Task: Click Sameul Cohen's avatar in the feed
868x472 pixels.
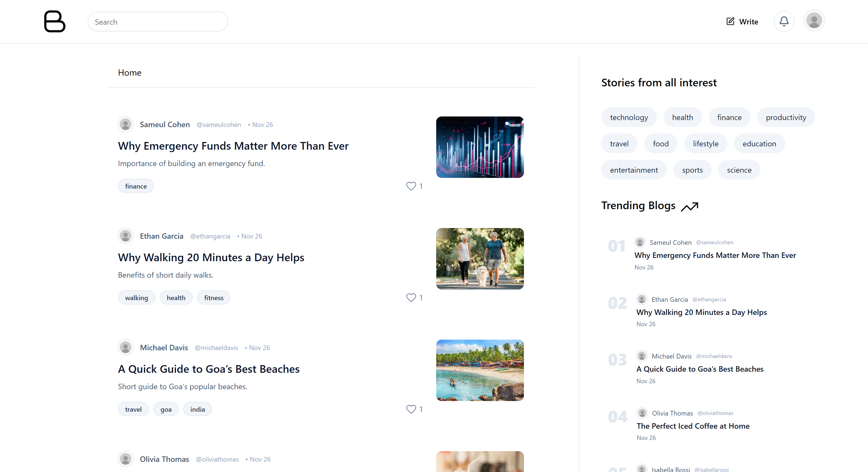Action: (x=126, y=124)
